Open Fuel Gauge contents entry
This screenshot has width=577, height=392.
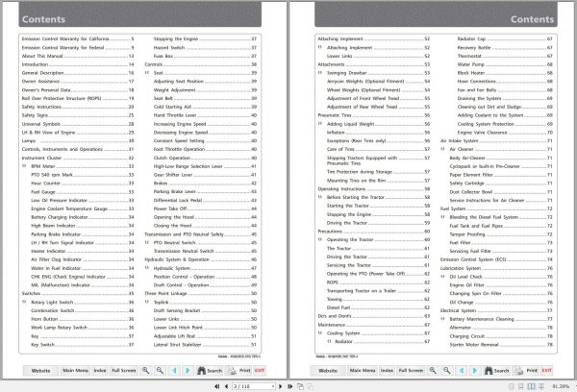(83, 192)
